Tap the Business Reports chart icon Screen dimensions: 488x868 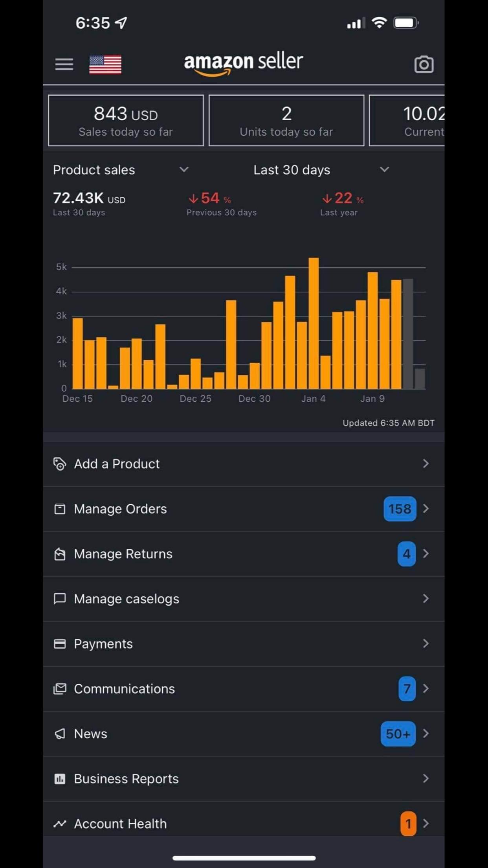coord(60,779)
